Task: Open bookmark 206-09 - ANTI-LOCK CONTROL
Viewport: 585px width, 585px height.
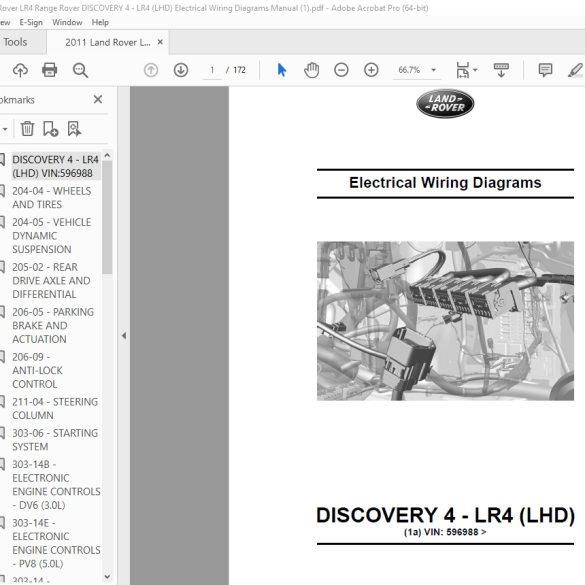Action: coord(37,370)
